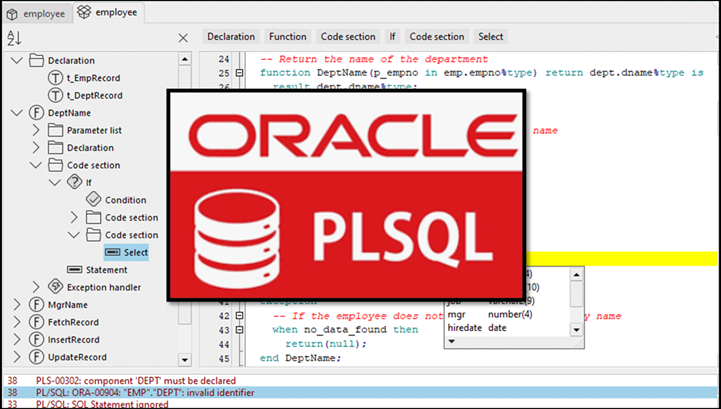The width and height of the screenshot is (721, 409).
Task: Click column popup scrollbar down arrow
Action: click(576, 329)
